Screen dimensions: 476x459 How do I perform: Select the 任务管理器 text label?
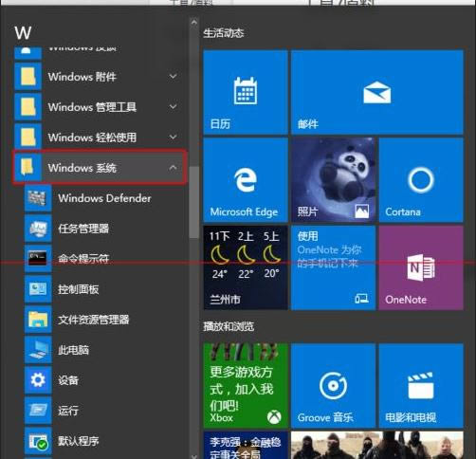pos(83,229)
